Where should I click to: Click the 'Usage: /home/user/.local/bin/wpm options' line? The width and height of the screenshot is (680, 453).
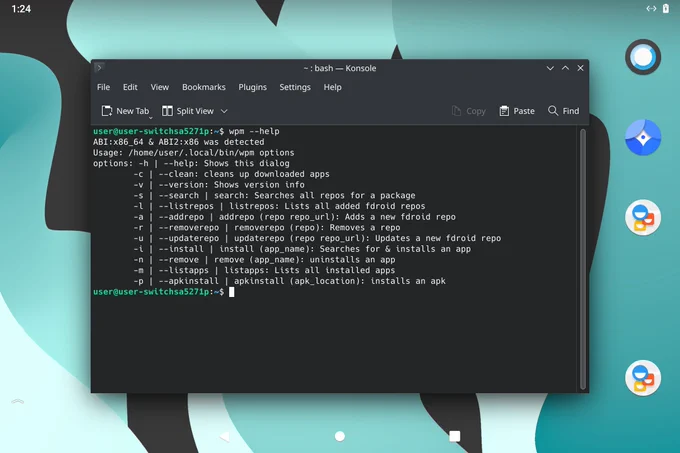pos(193,153)
